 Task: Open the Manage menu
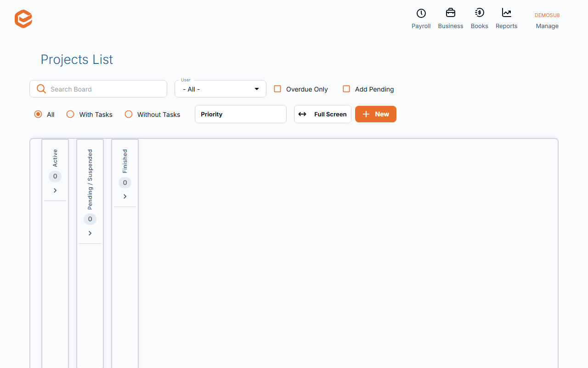(547, 26)
